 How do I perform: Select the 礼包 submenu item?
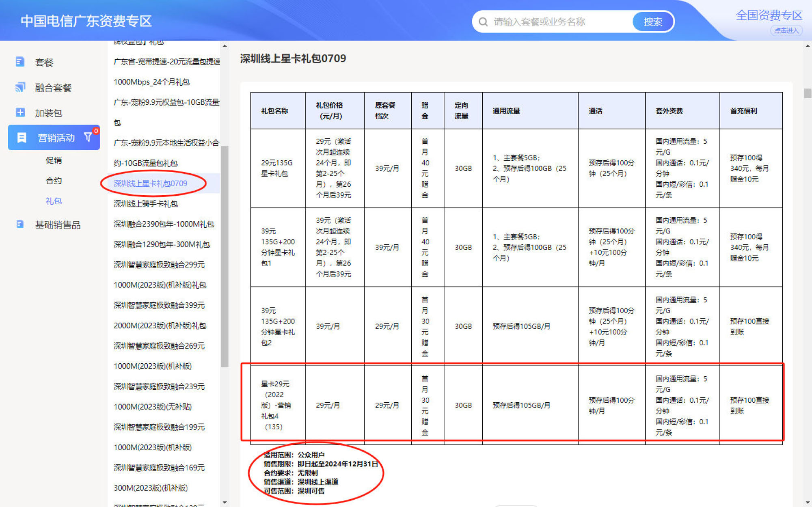point(54,201)
